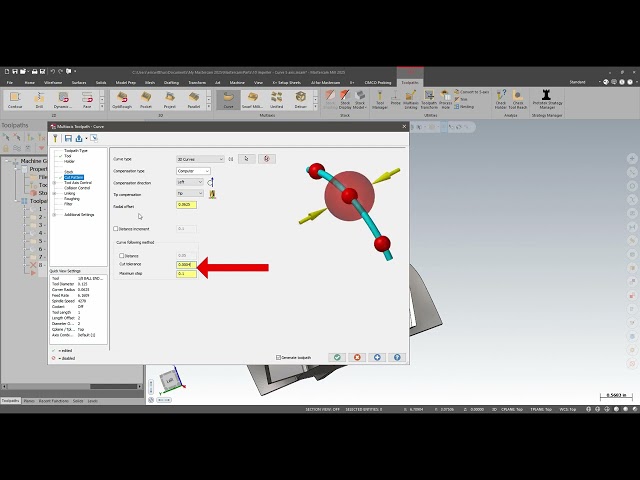
Task: Open the Tool Manager
Action: pyautogui.click(x=380, y=100)
